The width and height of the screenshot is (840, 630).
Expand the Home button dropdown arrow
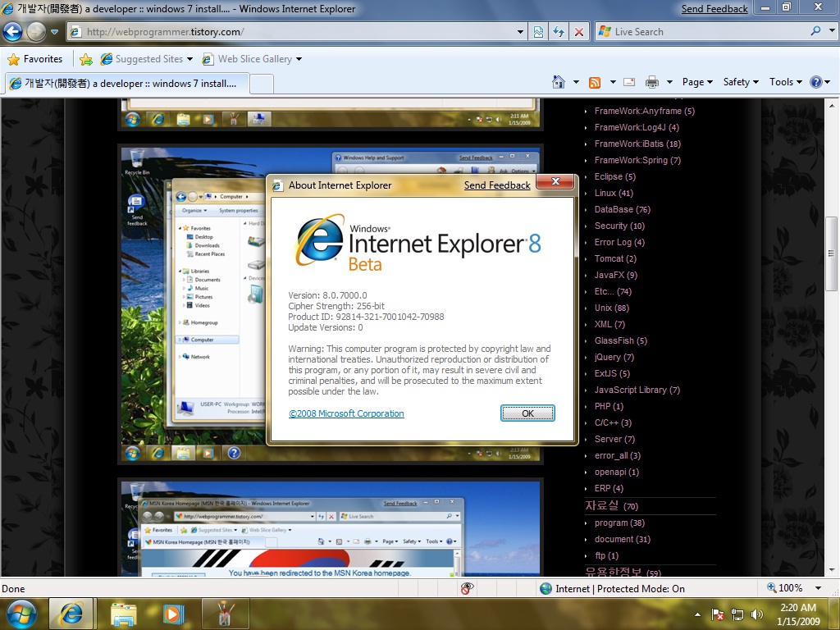[576, 83]
